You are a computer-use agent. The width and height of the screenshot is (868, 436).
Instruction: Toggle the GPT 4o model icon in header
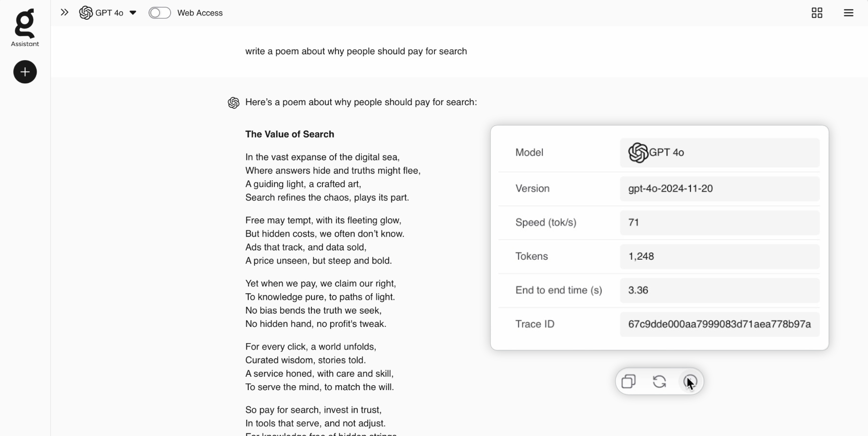[86, 13]
